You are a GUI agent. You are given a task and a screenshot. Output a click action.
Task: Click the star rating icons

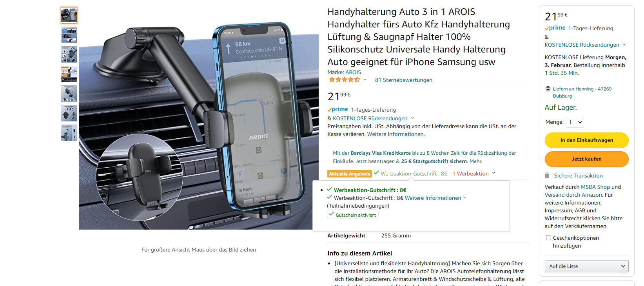tap(344, 80)
